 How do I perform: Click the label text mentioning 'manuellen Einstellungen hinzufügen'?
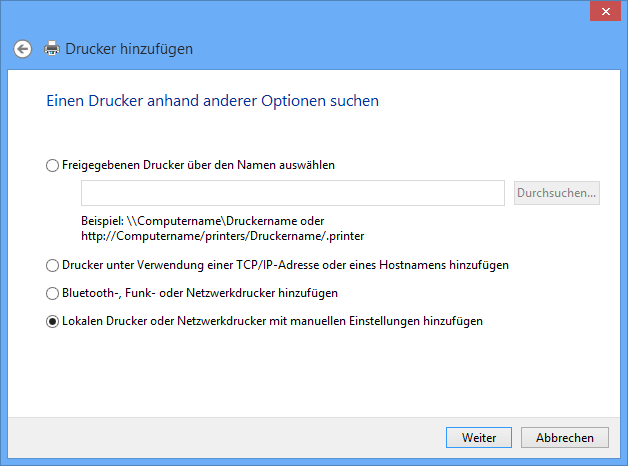(x=272, y=321)
